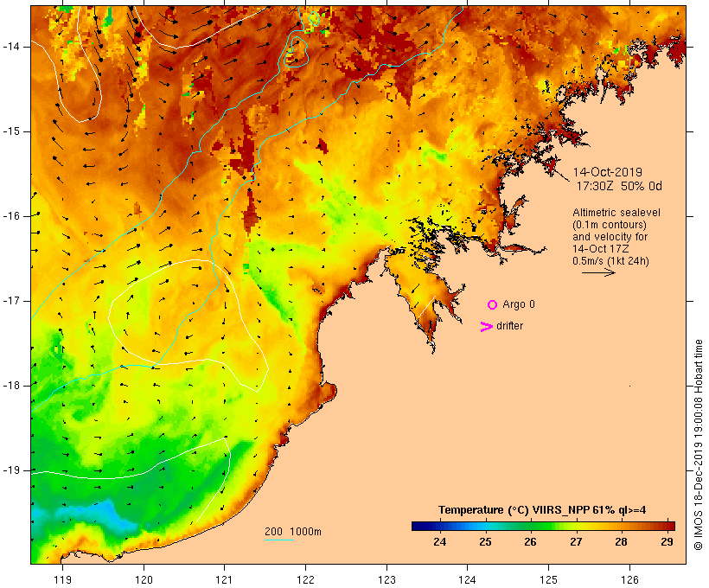
Task: Click the latitude axis label '-17'
Action: tap(10, 301)
